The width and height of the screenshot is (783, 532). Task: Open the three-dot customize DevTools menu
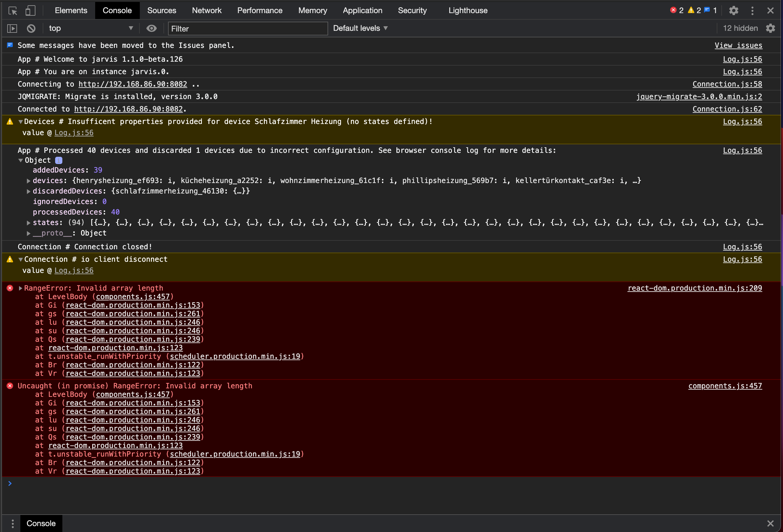[x=752, y=11]
